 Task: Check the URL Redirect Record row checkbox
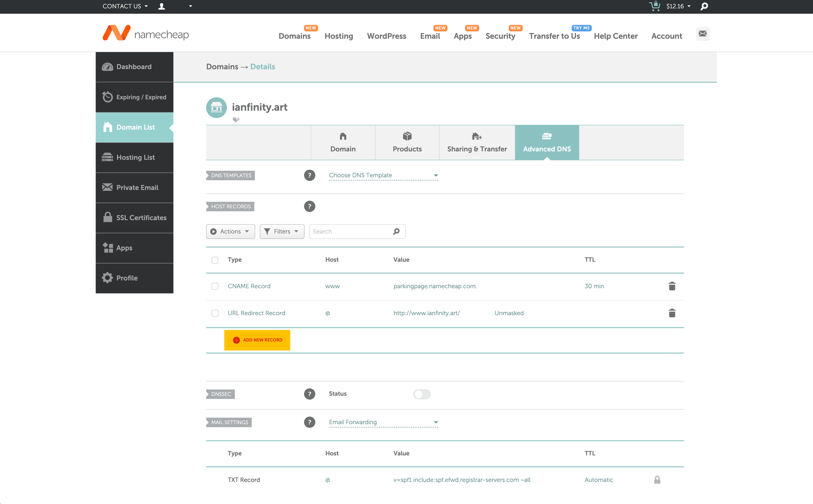[x=215, y=313]
